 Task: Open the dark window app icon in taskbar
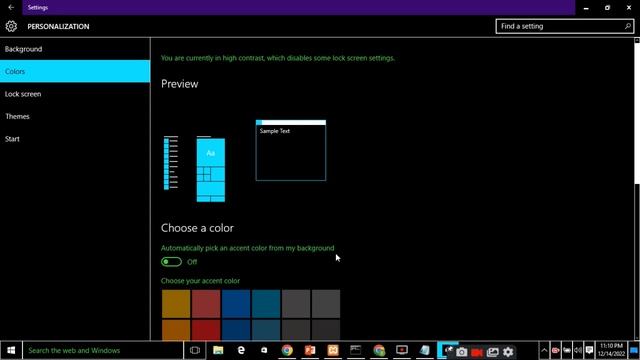pos(356,350)
